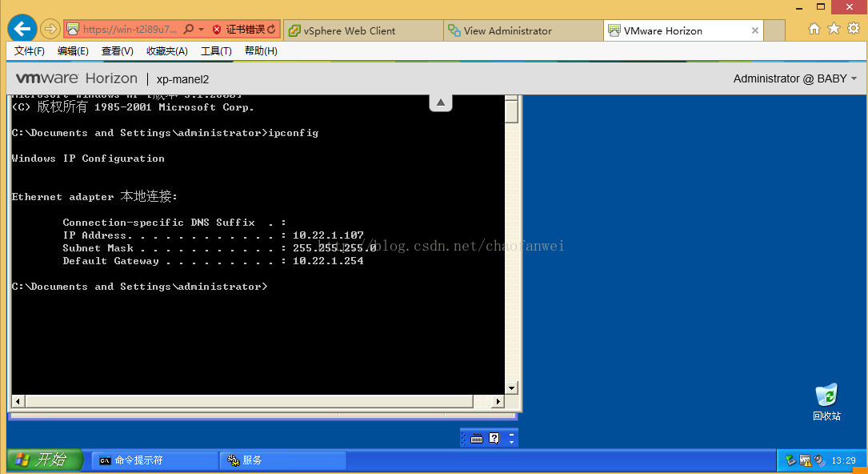Open the 收藏夹(A) menu
Screen dimensions: 868x474
click(x=166, y=51)
